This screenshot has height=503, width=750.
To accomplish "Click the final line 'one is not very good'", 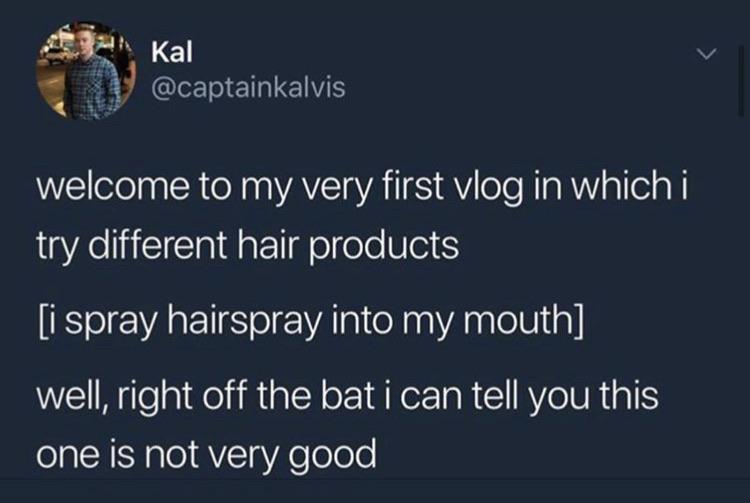I will click(x=206, y=454).
